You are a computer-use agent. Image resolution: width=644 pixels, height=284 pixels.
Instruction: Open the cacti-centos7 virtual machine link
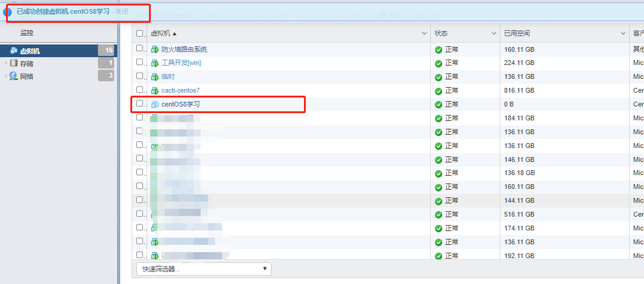point(180,90)
